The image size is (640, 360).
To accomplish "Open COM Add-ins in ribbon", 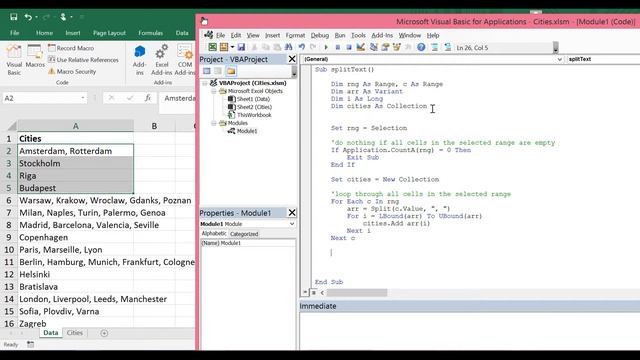I will coord(184,60).
